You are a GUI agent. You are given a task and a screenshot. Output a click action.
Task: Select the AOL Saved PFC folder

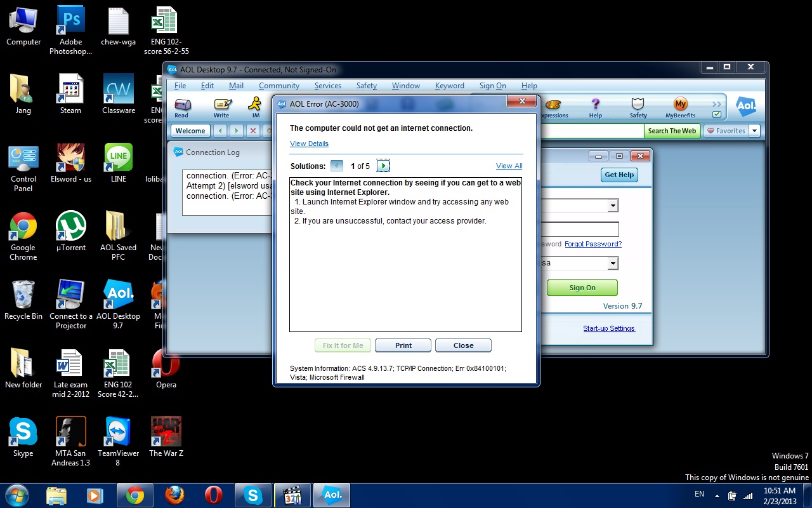[x=119, y=236]
